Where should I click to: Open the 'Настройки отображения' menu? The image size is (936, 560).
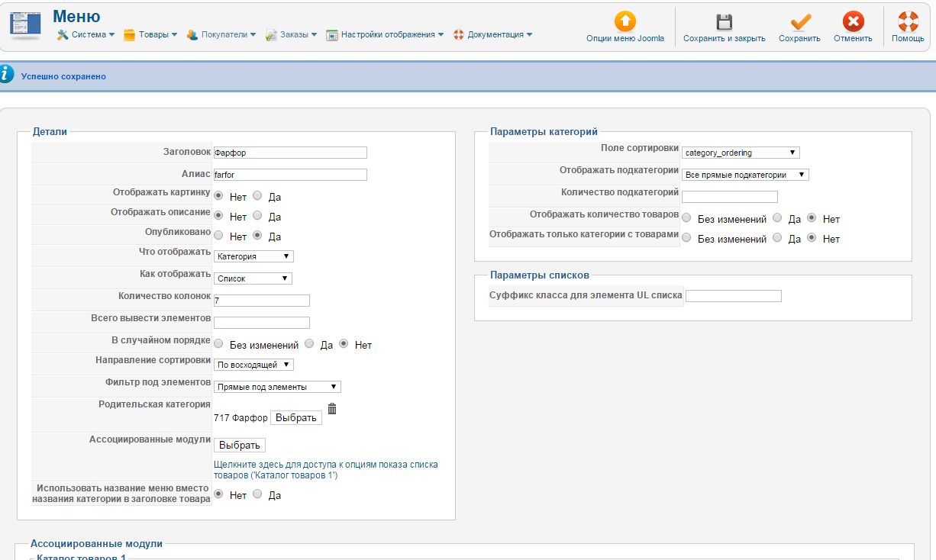coord(385,34)
